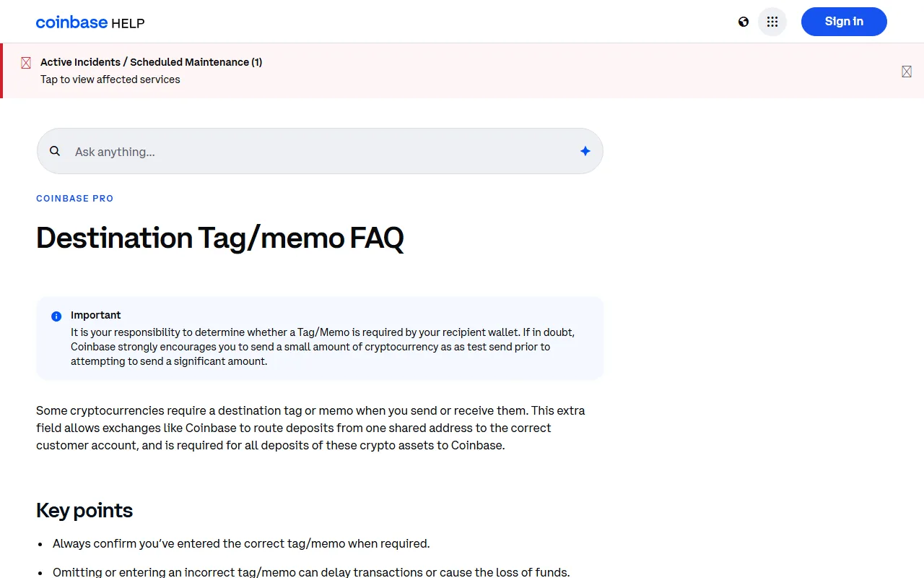Click the bullet about omitting incorrect tag/memo

pyautogui.click(x=311, y=572)
